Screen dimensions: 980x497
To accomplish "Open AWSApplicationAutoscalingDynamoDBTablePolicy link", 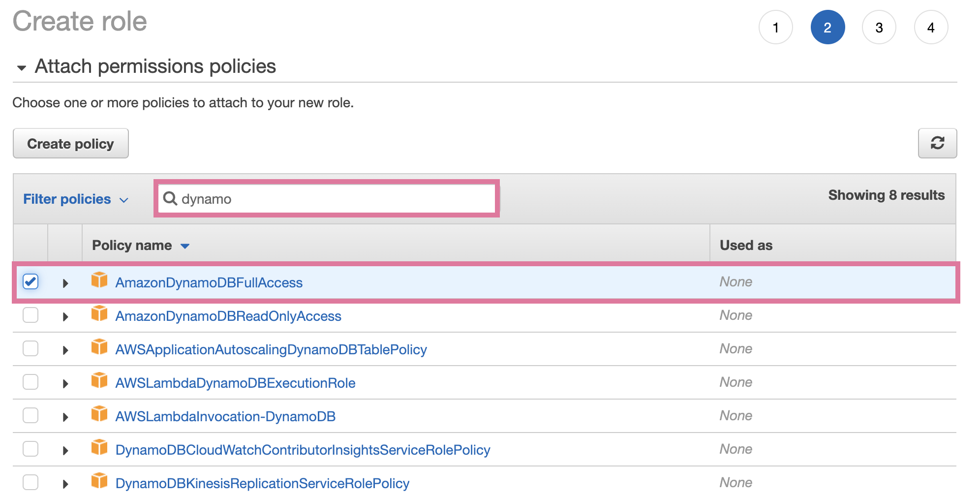I will pos(271,349).
